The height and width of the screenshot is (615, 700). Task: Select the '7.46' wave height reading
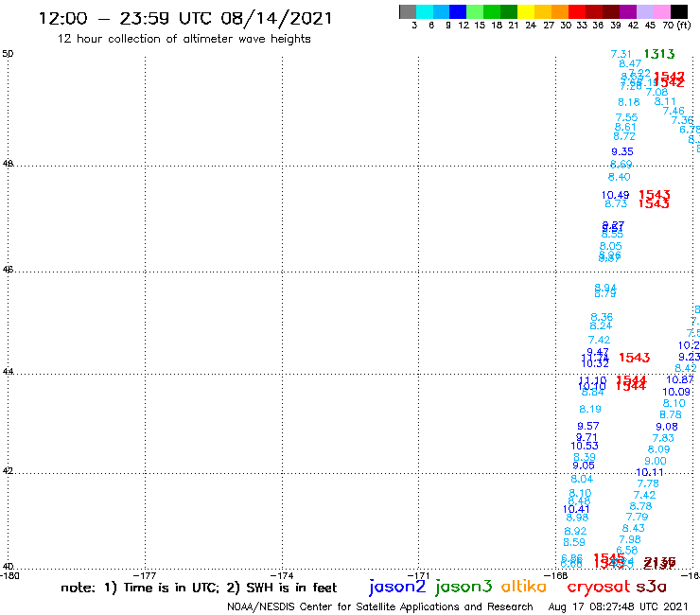tap(674, 112)
